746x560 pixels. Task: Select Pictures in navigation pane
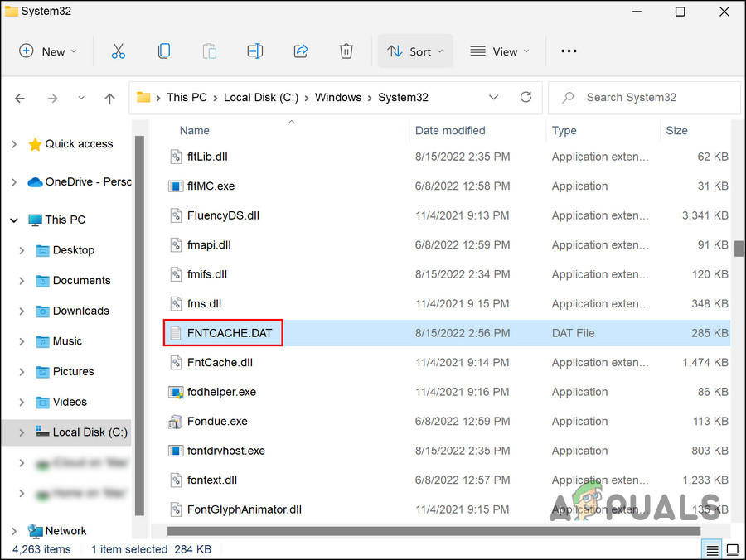point(73,372)
